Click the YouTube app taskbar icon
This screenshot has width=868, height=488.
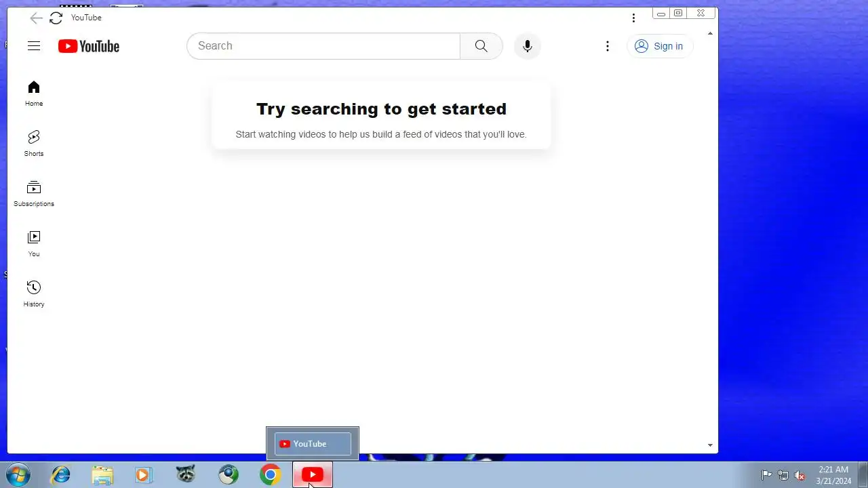click(312, 475)
